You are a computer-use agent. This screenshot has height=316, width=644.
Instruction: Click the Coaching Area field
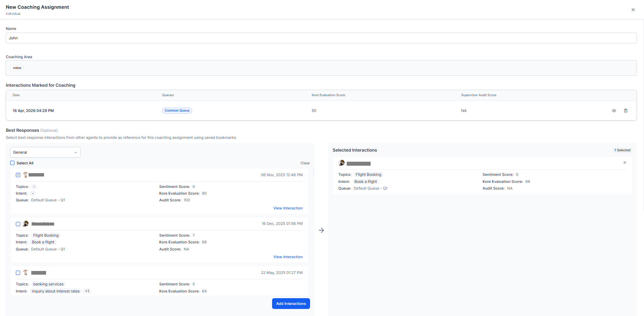[x=321, y=68]
